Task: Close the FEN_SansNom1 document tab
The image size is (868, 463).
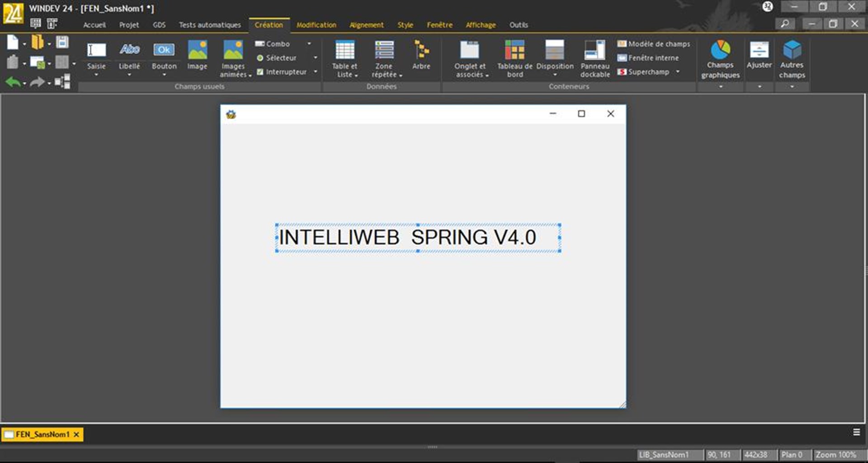Action: point(76,434)
